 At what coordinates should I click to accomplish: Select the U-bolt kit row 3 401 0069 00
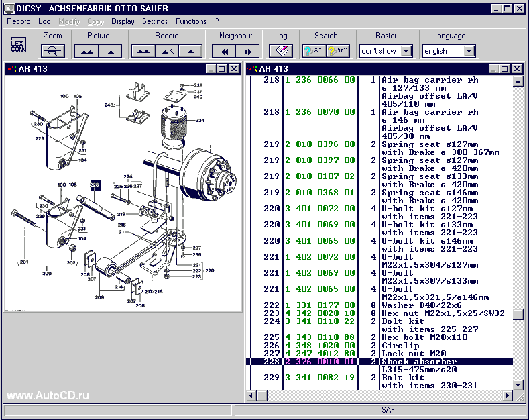379,229
